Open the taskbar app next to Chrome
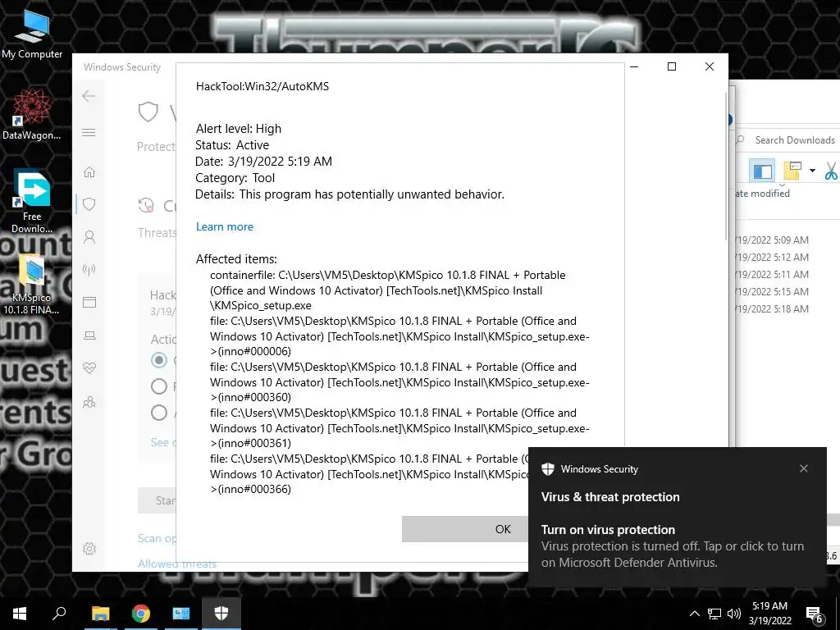This screenshot has height=630, width=840. tap(181, 614)
